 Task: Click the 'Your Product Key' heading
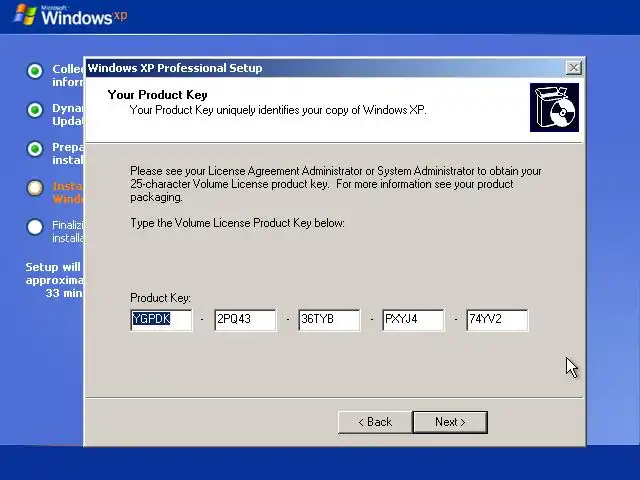[158, 95]
